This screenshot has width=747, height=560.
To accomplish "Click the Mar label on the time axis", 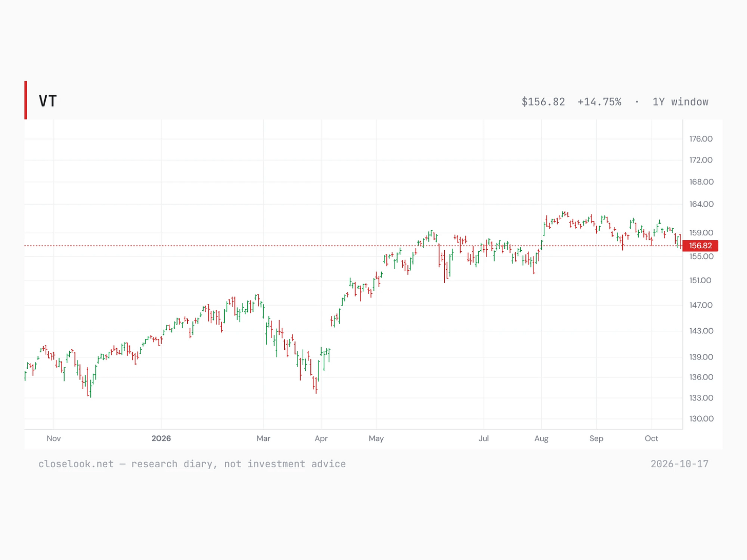I will click(263, 438).
